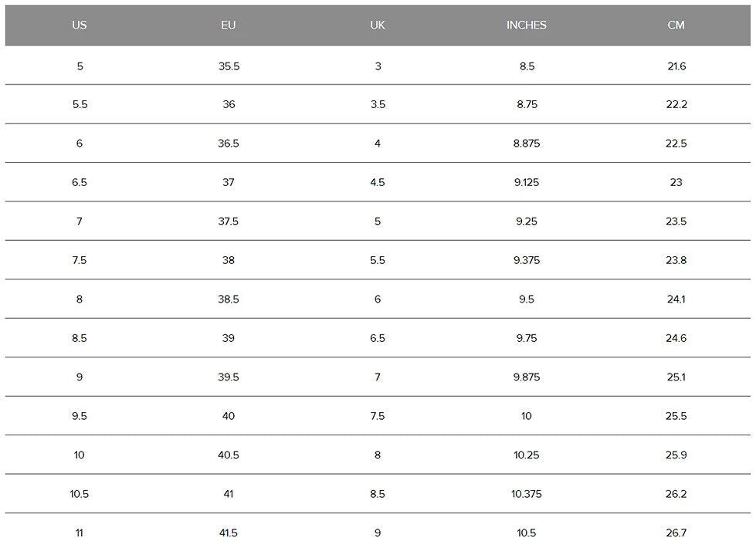The image size is (756, 548).
Task: Click the UK column header
Action: coord(378,25)
